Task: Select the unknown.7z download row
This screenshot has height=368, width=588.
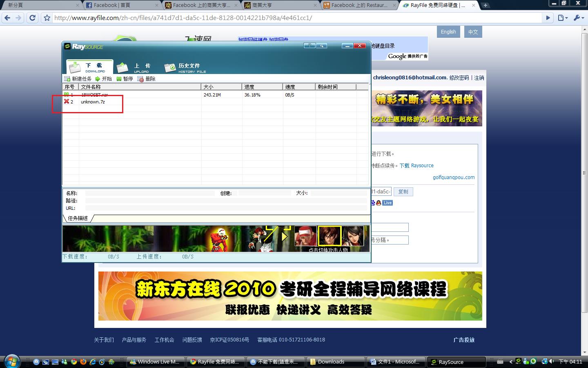Action: point(216,102)
